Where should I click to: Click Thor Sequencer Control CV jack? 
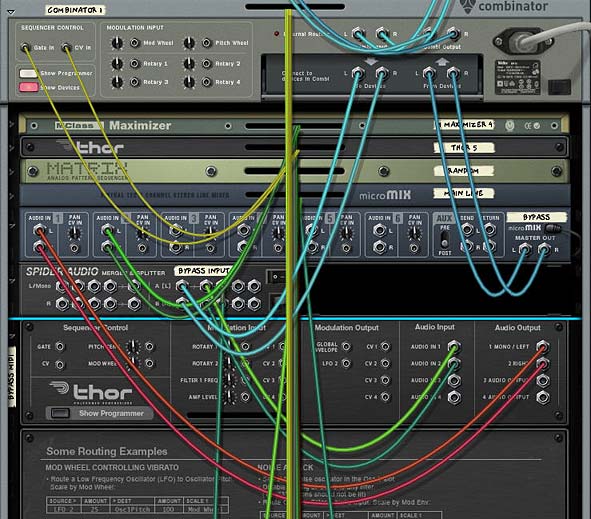[x=60, y=364]
